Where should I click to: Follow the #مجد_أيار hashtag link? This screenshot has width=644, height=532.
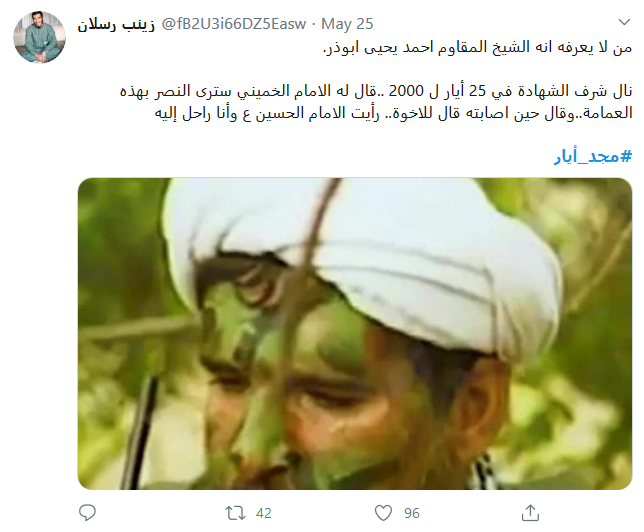click(593, 157)
